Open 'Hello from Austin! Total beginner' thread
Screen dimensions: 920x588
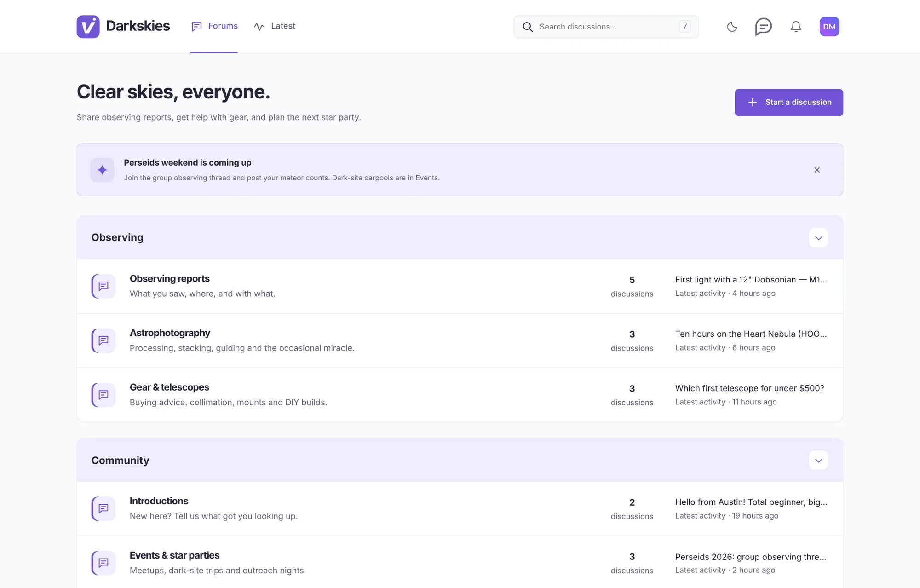tap(751, 502)
